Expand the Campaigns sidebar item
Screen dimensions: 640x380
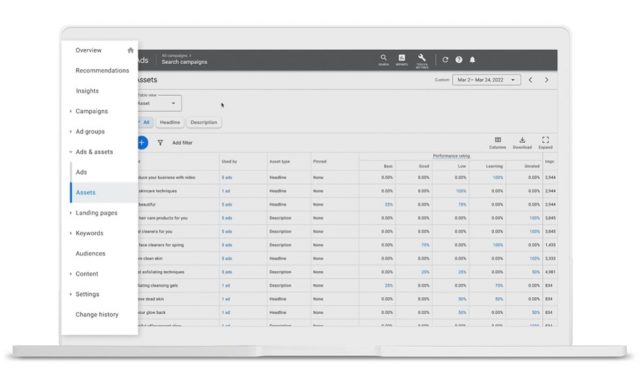coord(91,111)
